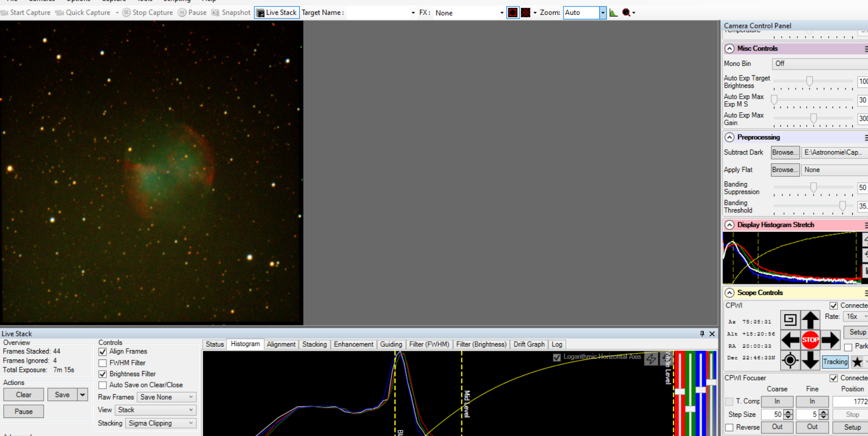
Task: Pin the Live Stack panel
Action: point(702,333)
